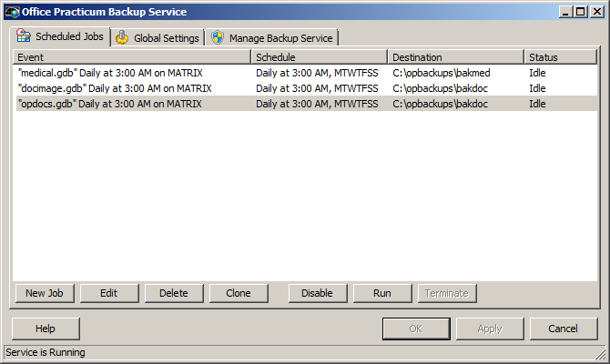This screenshot has width=610, height=364.
Task: Click the docimage.gdb row's Idle status
Action: [537, 88]
